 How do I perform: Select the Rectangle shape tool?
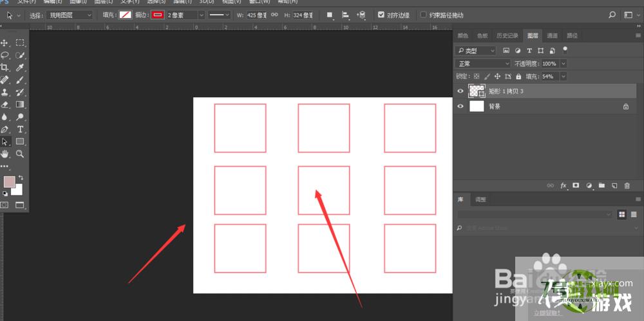[x=20, y=142]
